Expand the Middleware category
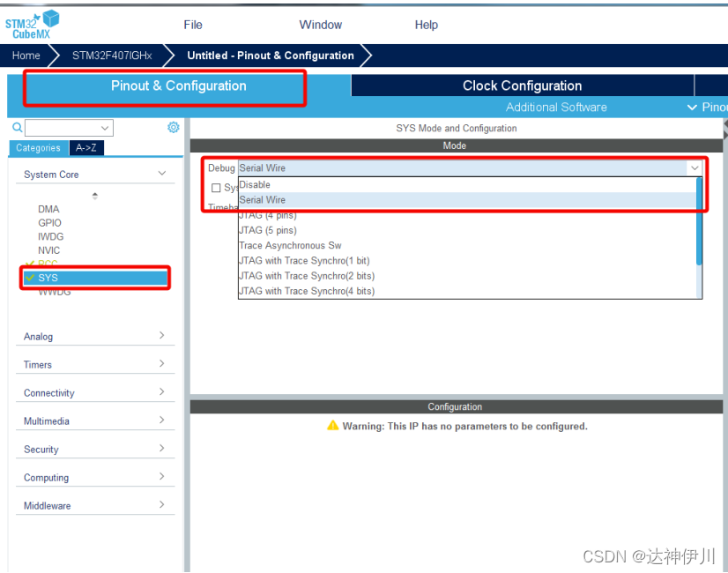This screenshot has height=573, width=728. (x=161, y=504)
